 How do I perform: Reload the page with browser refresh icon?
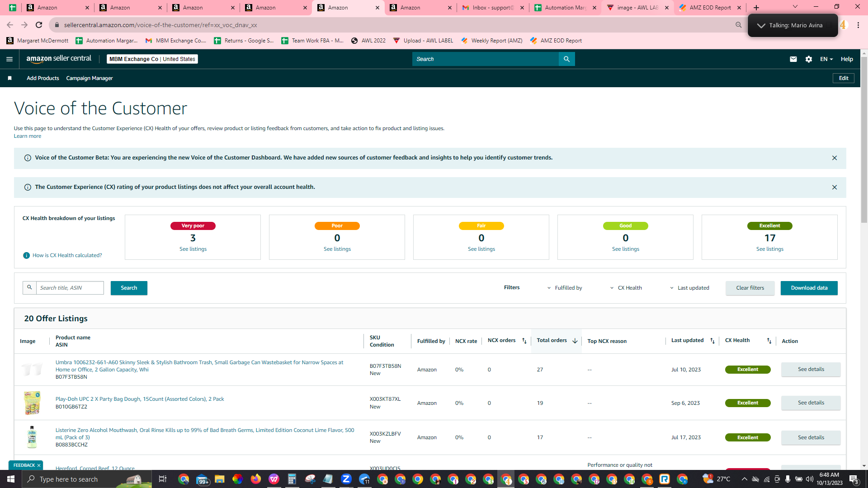tap(39, 25)
